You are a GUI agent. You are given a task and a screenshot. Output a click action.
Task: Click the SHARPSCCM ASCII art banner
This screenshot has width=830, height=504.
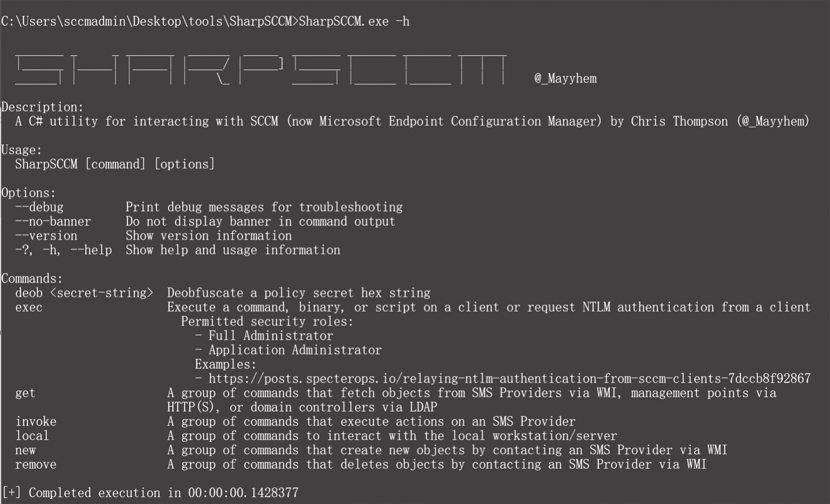coord(261,68)
